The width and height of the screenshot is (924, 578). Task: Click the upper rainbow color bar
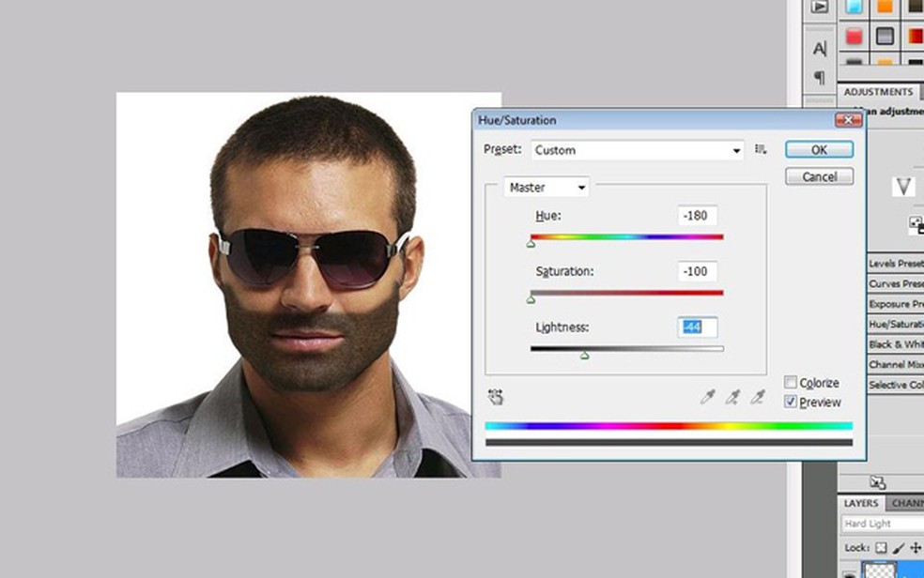669,426
